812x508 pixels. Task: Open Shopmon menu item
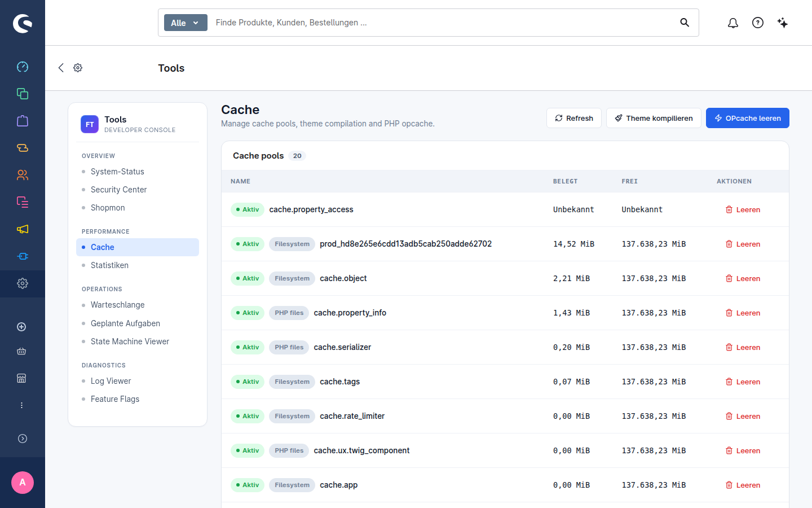click(138, 208)
